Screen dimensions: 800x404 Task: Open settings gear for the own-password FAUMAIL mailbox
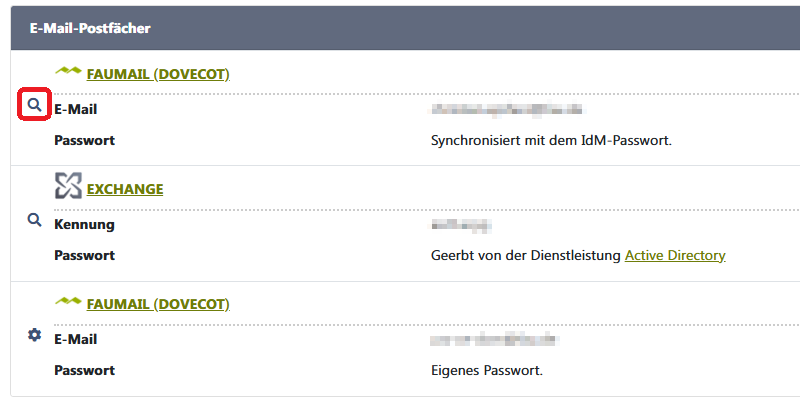[35, 335]
